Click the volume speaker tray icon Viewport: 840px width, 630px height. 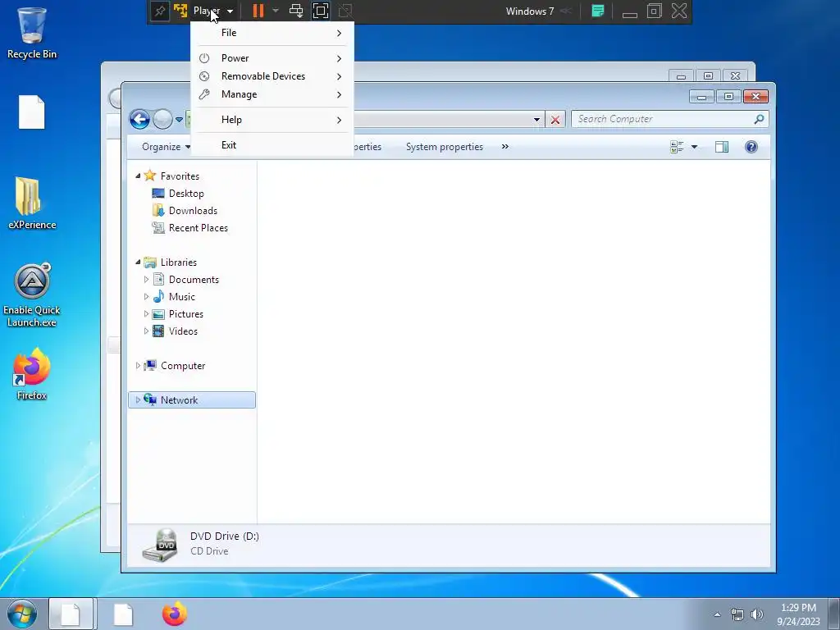(757, 614)
